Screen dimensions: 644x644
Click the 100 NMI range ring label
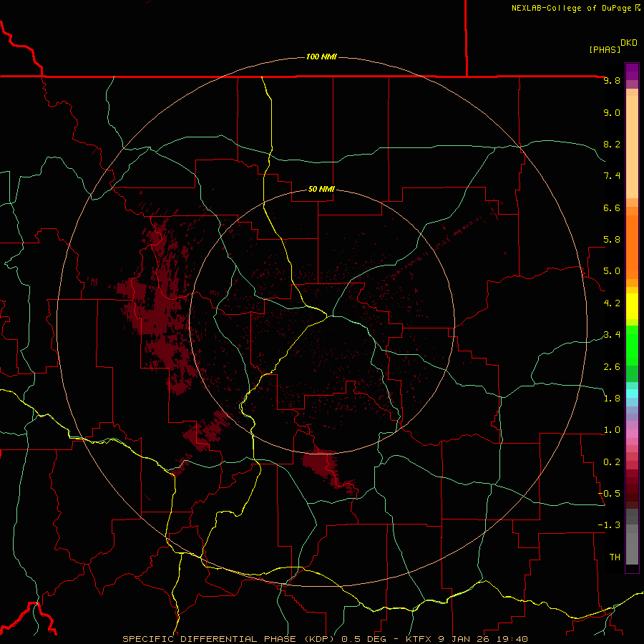(321, 57)
